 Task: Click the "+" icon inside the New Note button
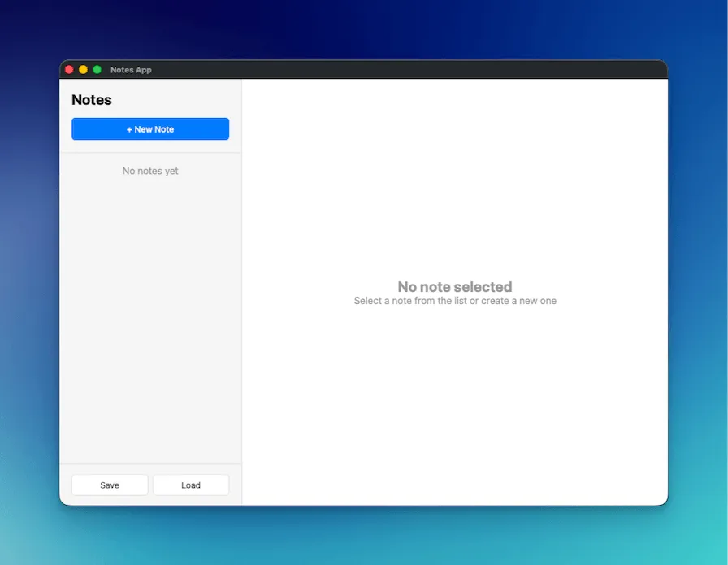point(130,128)
